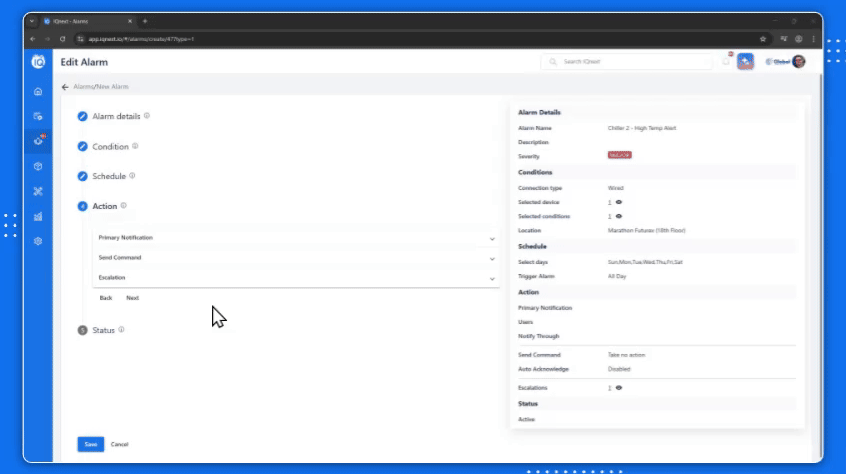The width and height of the screenshot is (846, 474).
Task: Click the Chiller 2 - High Temp Alert name
Action: pos(642,128)
